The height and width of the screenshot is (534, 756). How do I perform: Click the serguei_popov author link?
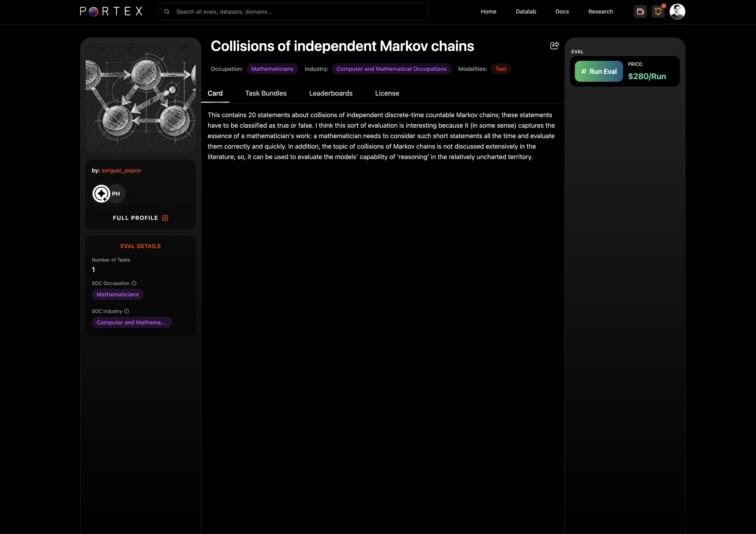(x=121, y=170)
